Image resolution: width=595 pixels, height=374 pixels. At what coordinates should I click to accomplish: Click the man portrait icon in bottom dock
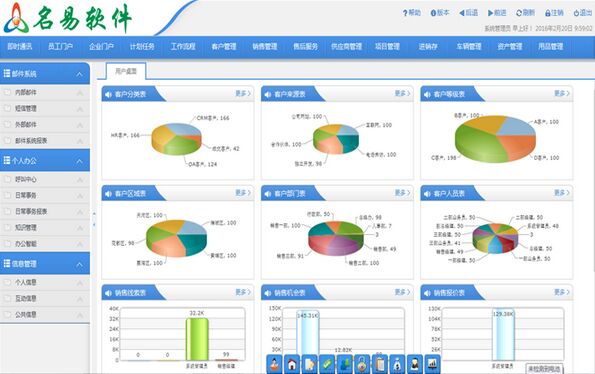pos(415,364)
